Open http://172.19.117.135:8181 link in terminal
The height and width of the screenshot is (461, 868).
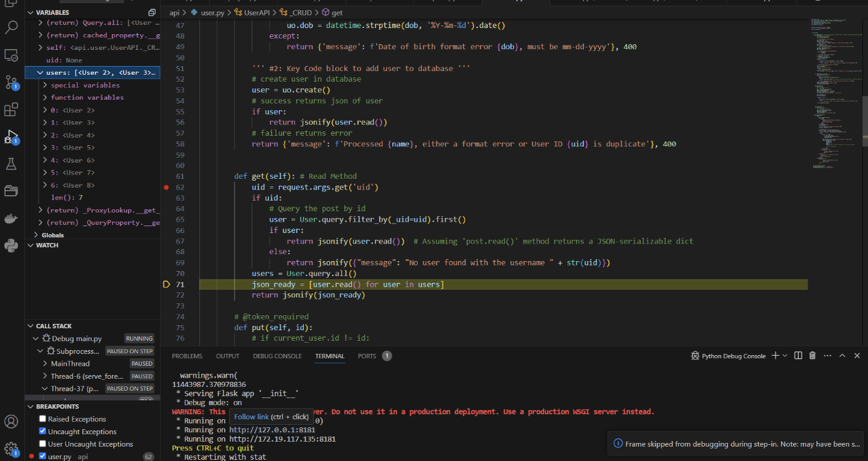pos(282,439)
